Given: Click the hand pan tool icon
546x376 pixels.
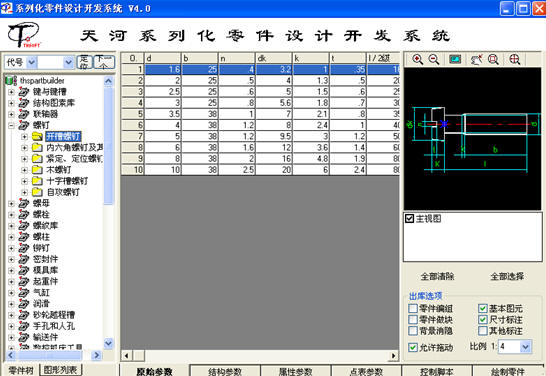Looking at the screenshot, I should click(x=476, y=60).
